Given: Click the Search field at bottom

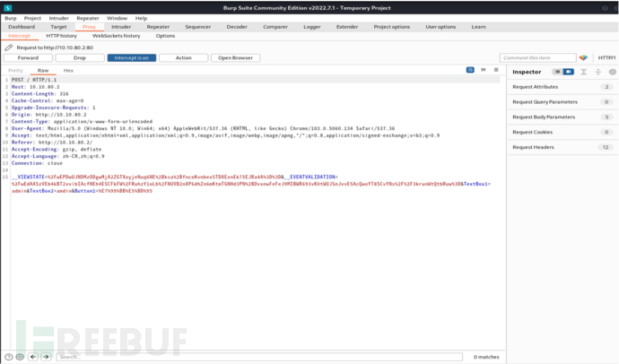Looking at the screenshot, I should (259, 357).
